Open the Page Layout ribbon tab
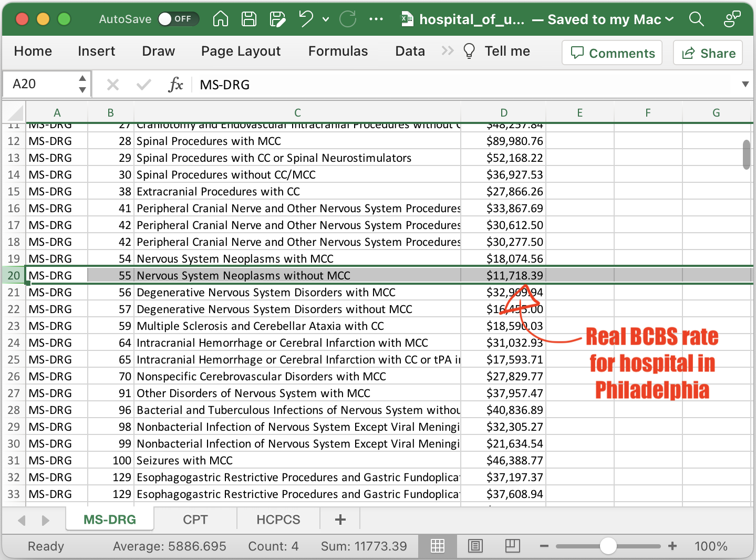 241,51
